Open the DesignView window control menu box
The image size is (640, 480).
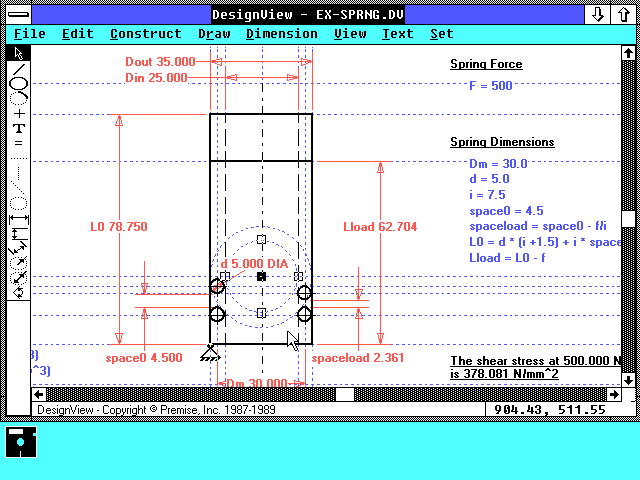[19, 14]
